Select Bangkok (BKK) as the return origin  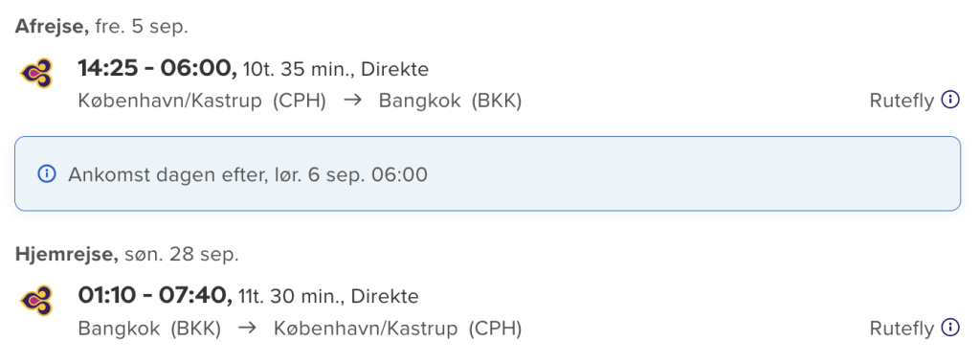(x=149, y=329)
